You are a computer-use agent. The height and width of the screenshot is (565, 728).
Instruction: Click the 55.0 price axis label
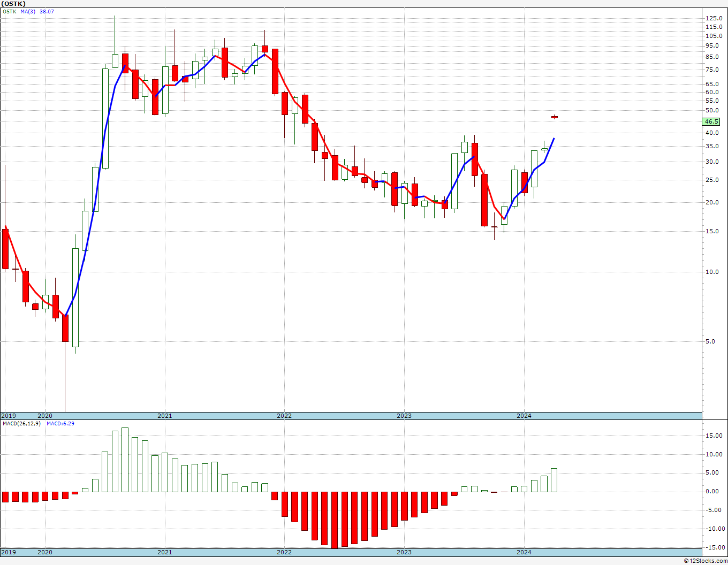coord(712,101)
